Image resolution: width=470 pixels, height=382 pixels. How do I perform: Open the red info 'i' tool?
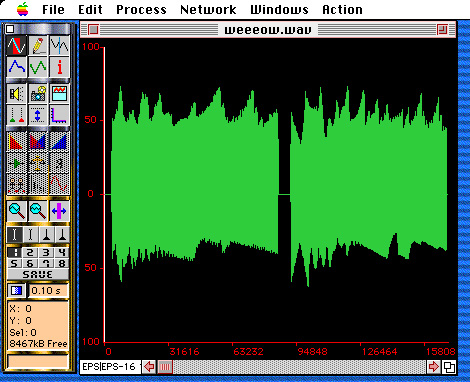pos(59,67)
